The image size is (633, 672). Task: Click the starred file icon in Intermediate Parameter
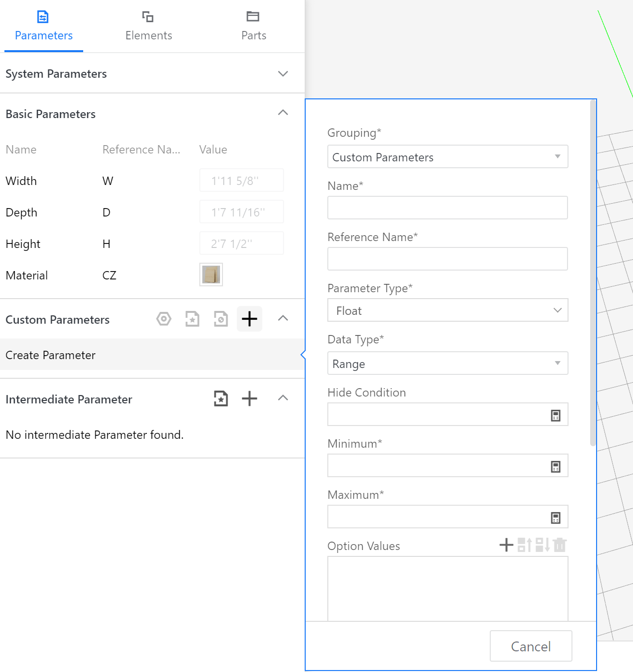(x=221, y=398)
